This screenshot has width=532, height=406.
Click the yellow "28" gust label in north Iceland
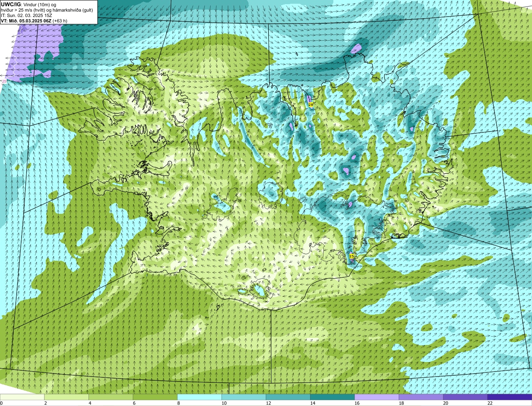coord(310,105)
